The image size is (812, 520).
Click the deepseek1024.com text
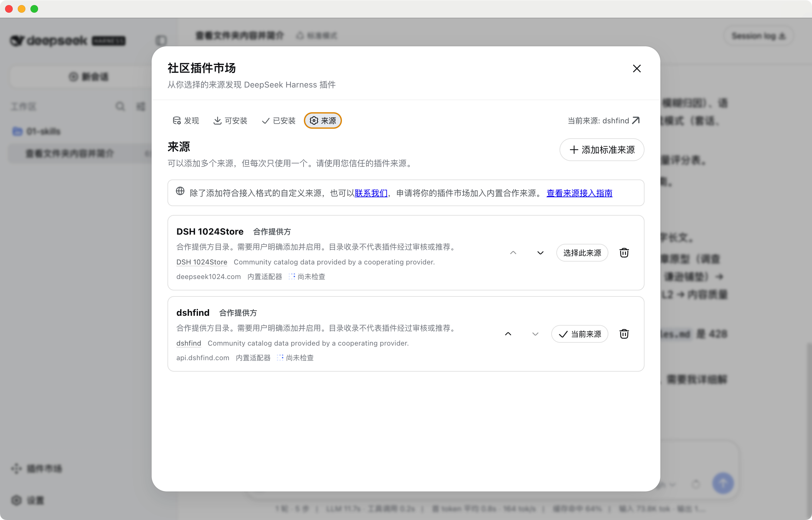click(208, 276)
